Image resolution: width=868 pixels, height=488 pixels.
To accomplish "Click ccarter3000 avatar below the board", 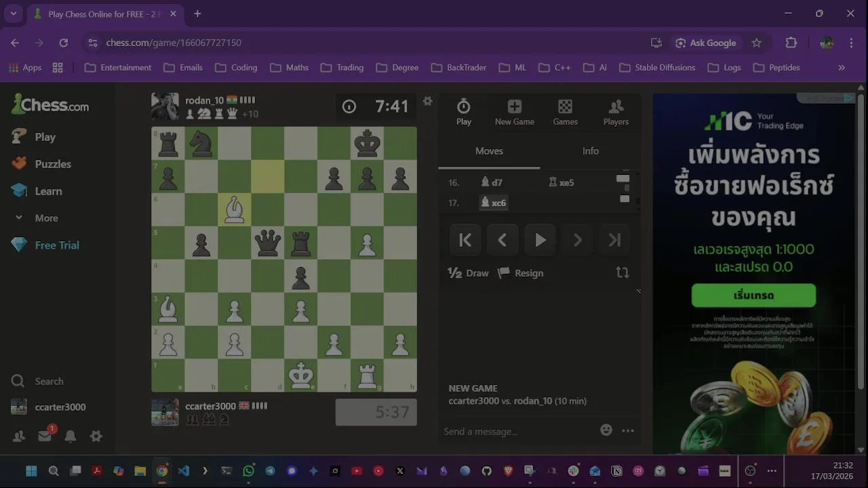I will point(165,412).
